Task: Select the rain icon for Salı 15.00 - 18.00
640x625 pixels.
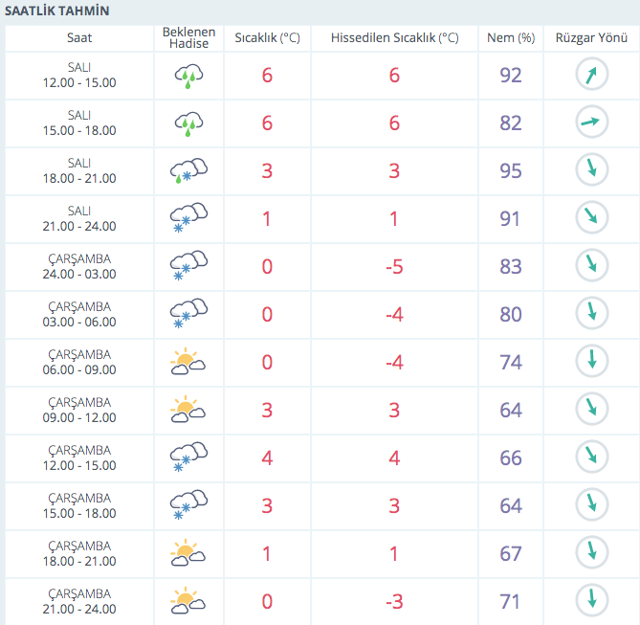Action: pos(188,123)
